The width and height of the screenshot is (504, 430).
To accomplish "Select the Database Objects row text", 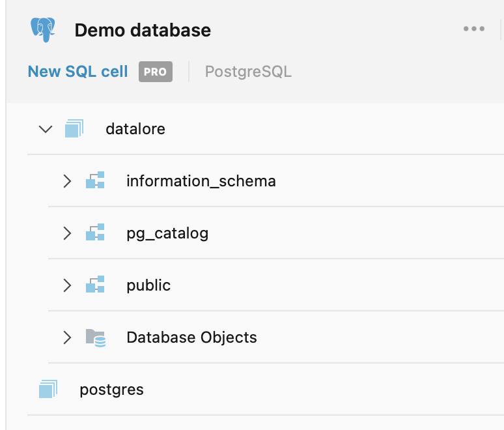I will pyautogui.click(x=192, y=337).
